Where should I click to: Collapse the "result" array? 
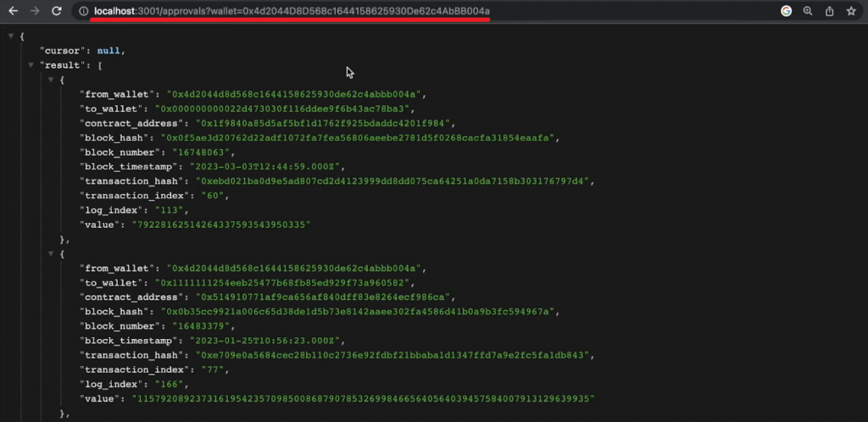(x=31, y=65)
